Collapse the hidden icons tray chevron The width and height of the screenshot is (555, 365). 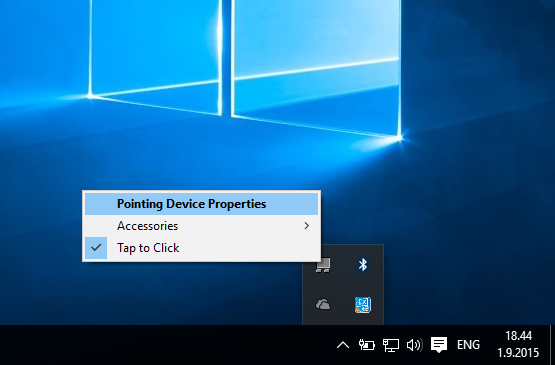pos(343,345)
